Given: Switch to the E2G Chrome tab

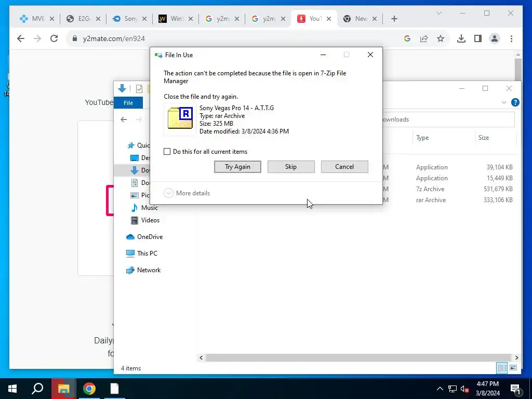Looking at the screenshot, I should click(83, 19).
